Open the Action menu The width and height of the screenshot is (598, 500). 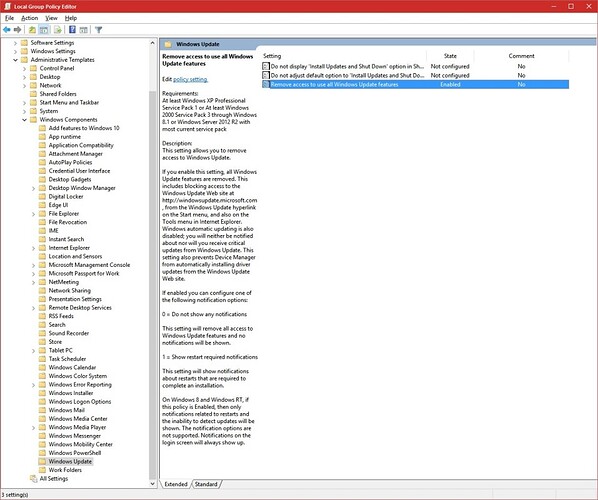point(29,18)
